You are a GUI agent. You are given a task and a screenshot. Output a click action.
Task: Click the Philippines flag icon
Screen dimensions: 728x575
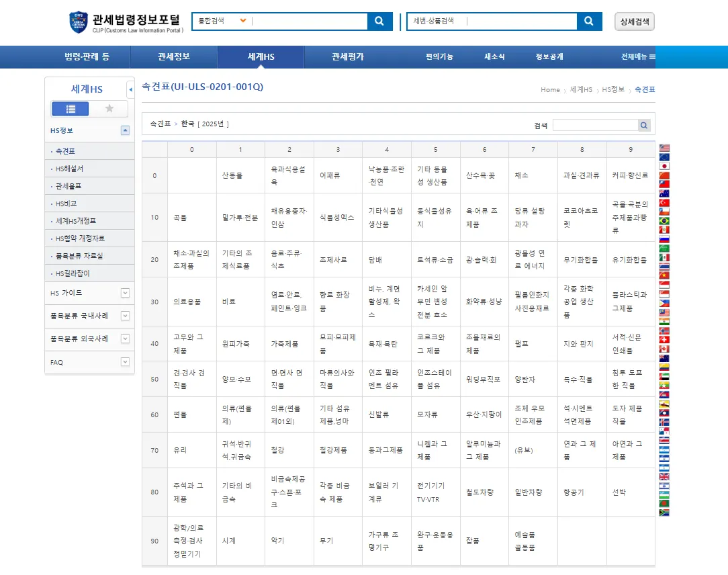pos(664,303)
